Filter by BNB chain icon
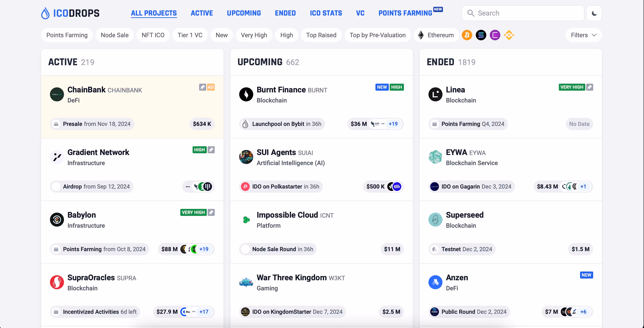This screenshot has width=644, height=328. click(x=509, y=35)
